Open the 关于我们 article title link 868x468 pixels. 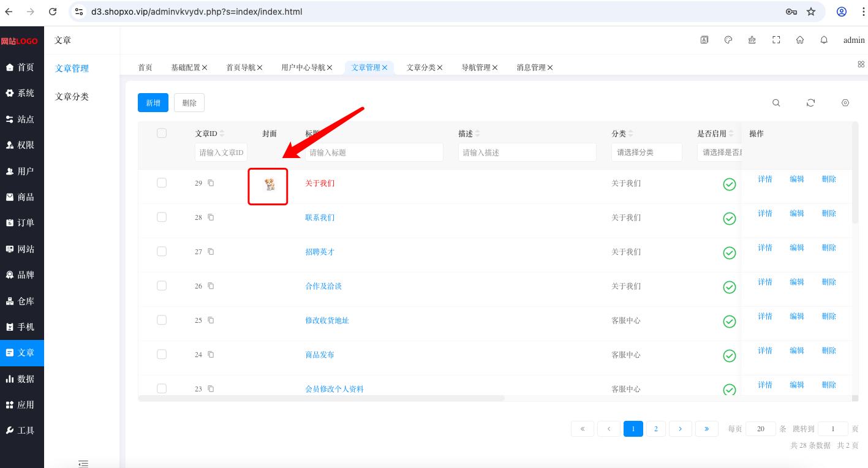point(320,183)
